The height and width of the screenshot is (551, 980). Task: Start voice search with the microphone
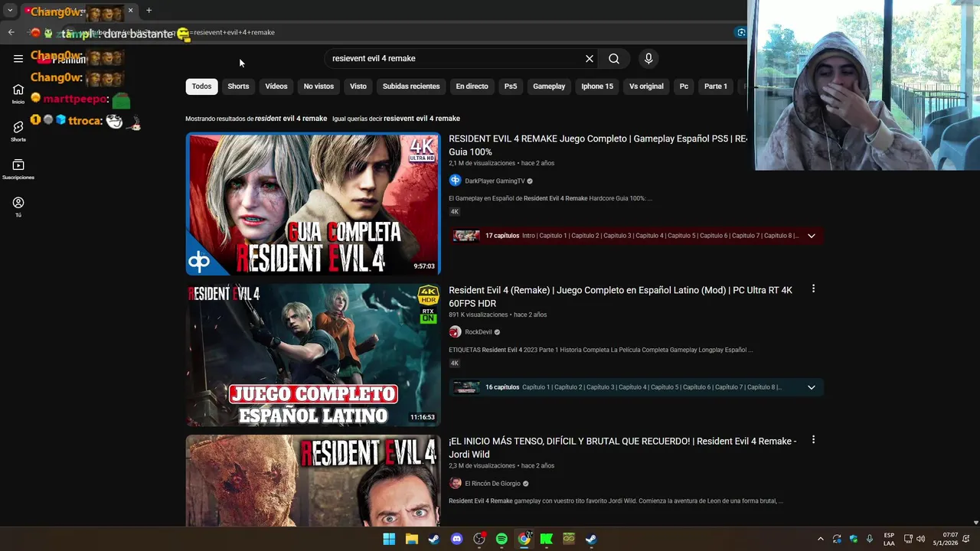(x=648, y=58)
